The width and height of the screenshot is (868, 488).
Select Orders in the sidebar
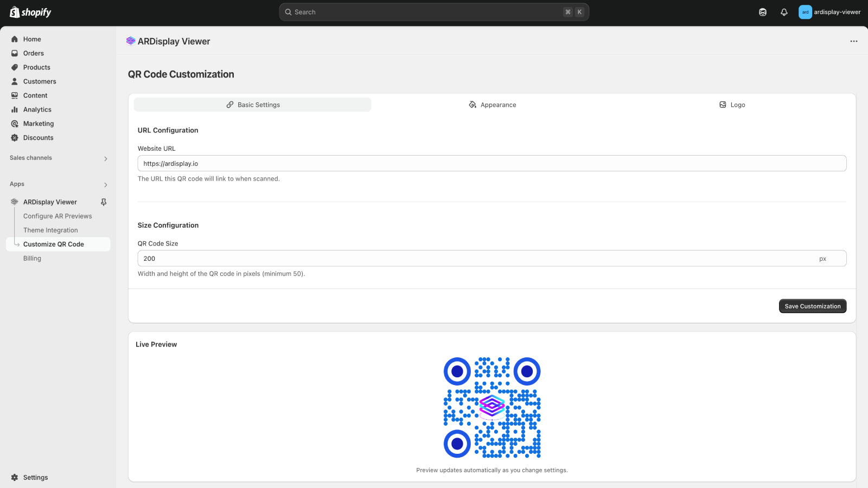(33, 53)
